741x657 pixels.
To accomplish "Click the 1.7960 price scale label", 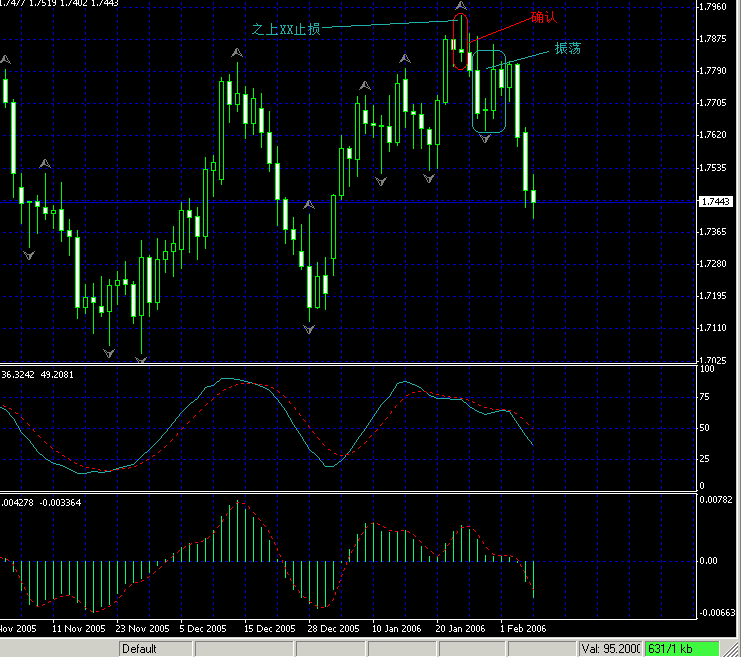I will pos(712,7).
